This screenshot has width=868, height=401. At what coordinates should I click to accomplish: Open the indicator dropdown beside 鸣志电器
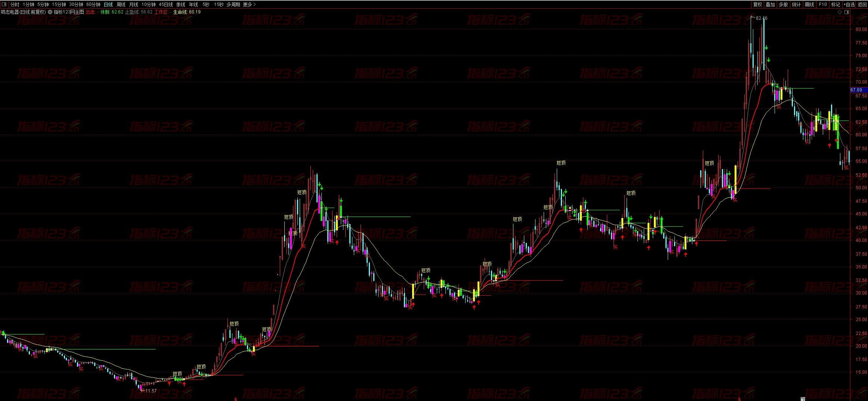click(50, 12)
